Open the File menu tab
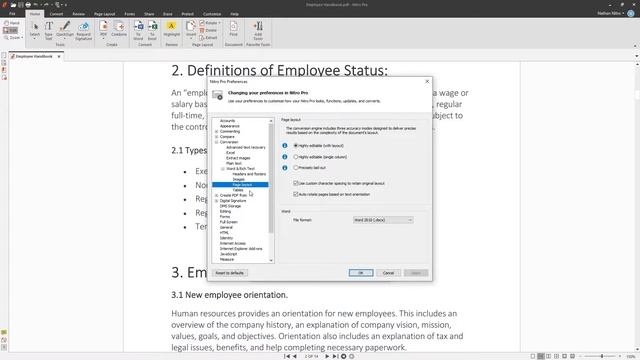The height and width of the screenshot is (360, 640). click(12, 14)
